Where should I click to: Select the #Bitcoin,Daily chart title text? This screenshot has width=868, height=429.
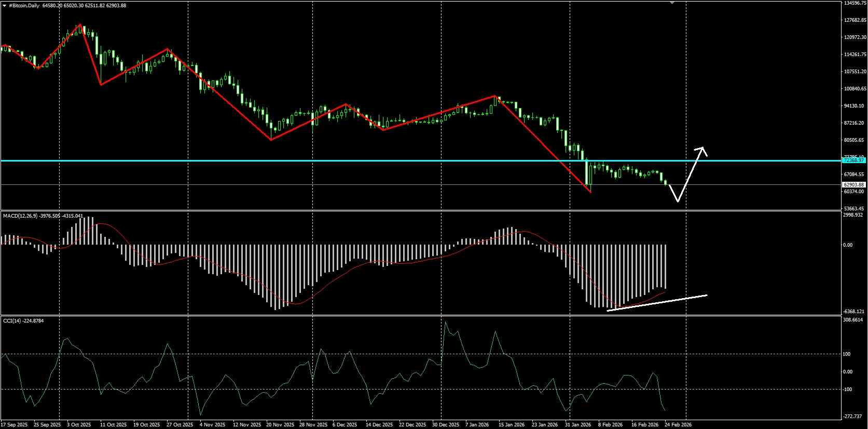(24, 5)
